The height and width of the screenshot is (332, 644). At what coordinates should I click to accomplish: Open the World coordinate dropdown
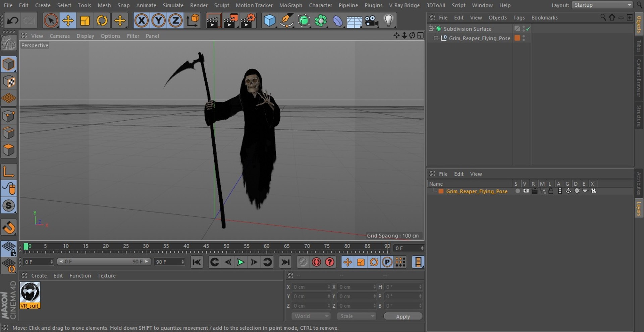click(311, 316)
